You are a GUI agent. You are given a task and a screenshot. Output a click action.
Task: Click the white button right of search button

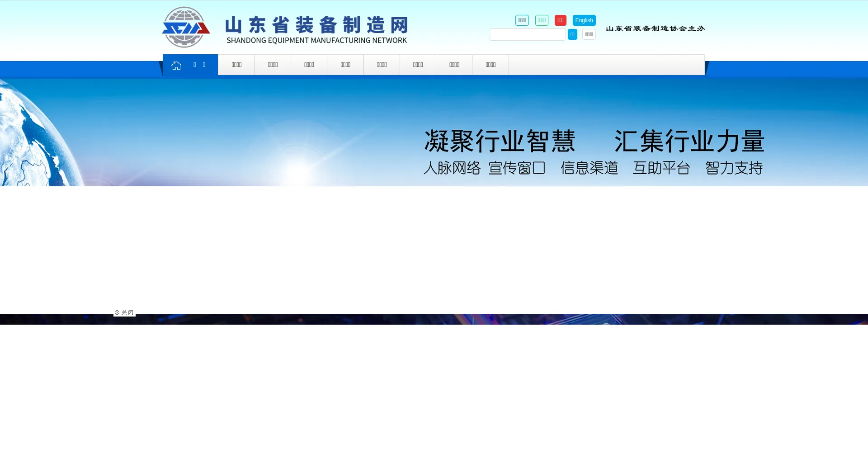(x=589, y=34)
